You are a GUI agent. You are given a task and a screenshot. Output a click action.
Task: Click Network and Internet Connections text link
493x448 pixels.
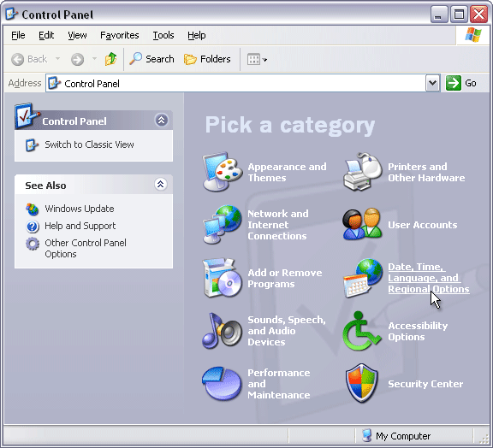point(278,225)
